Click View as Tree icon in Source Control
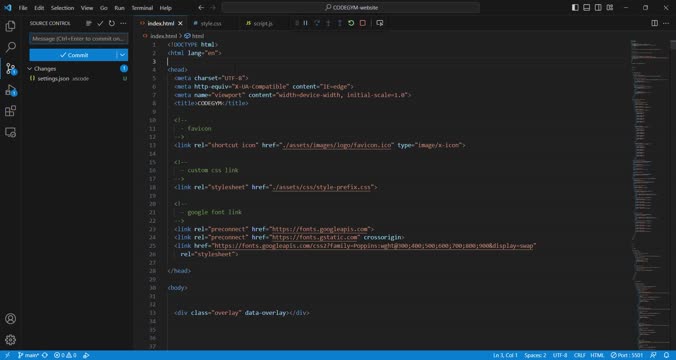Viewport: 676px width, 360px height. [x=88, y=23]
